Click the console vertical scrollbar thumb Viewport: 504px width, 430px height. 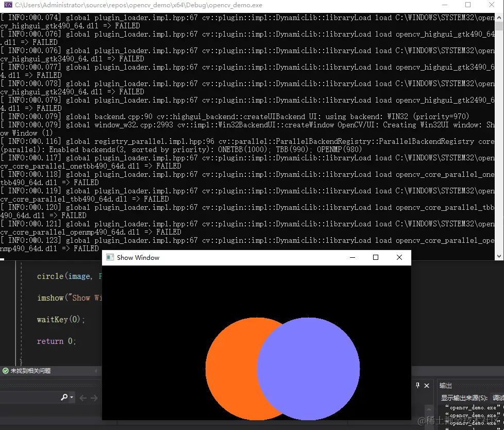tap(499, 26)
